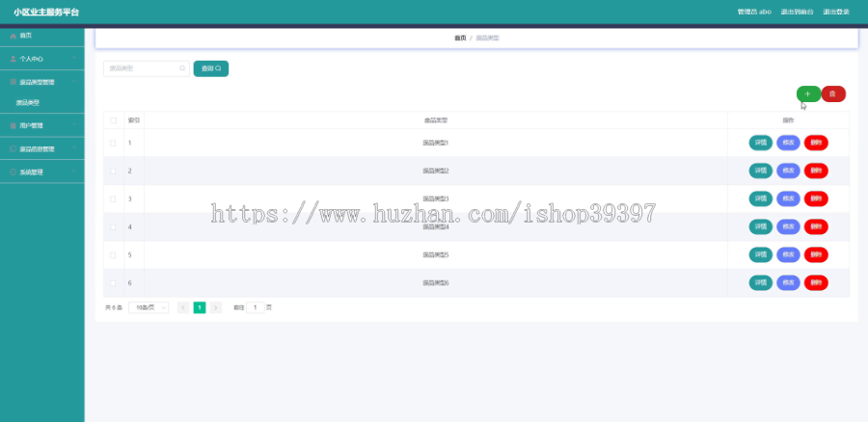Click 详情 button for row 3
This screenshot has height=422, width=868.
coord(761,198)
